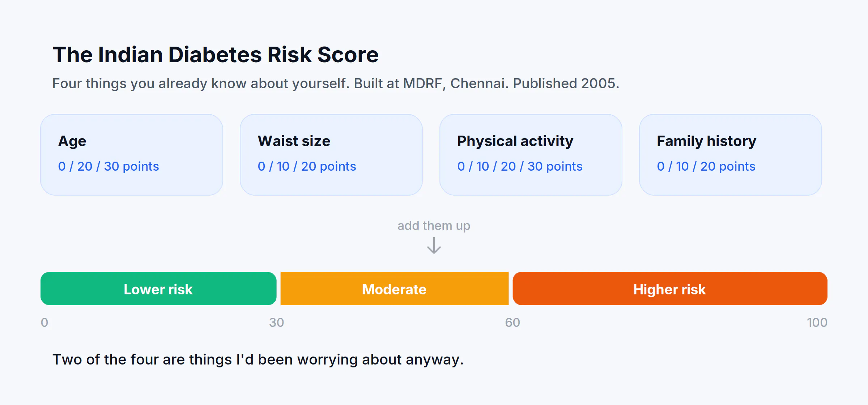Click Family history points text
868x405 pixels.
point(706,166)
